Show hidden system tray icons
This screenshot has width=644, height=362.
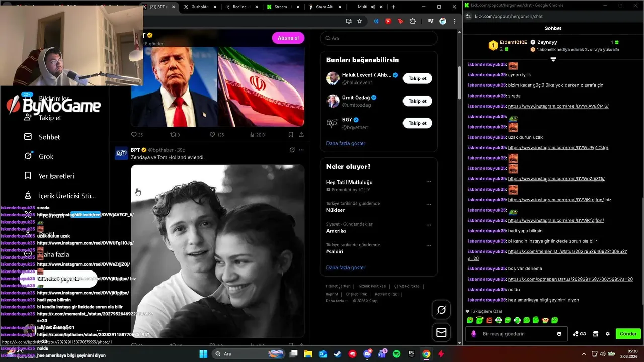click(584, 354)
